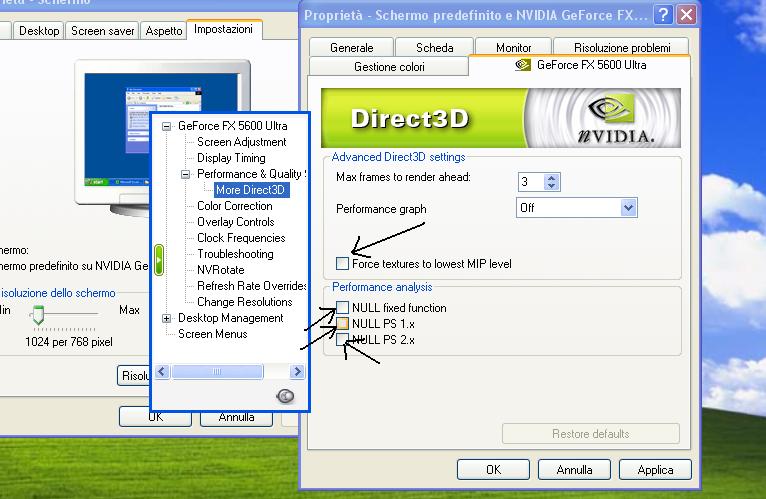Toggle the NULL PS 2.x checkbox
Viewport: 766px width, 499px height.
342,340
